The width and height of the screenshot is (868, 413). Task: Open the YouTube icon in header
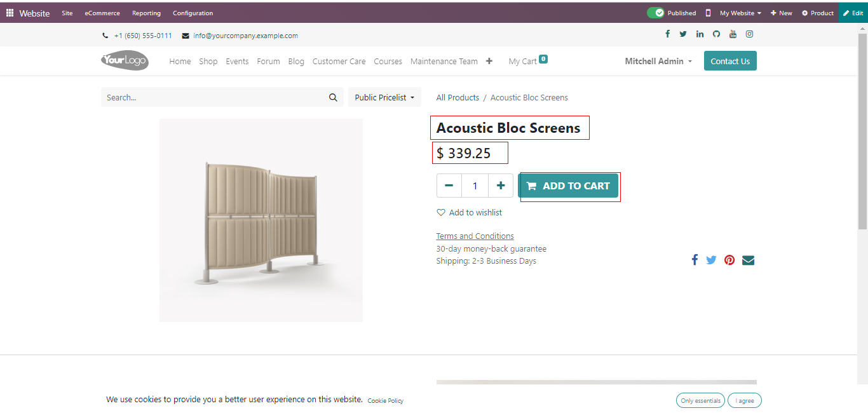point(733,34)
